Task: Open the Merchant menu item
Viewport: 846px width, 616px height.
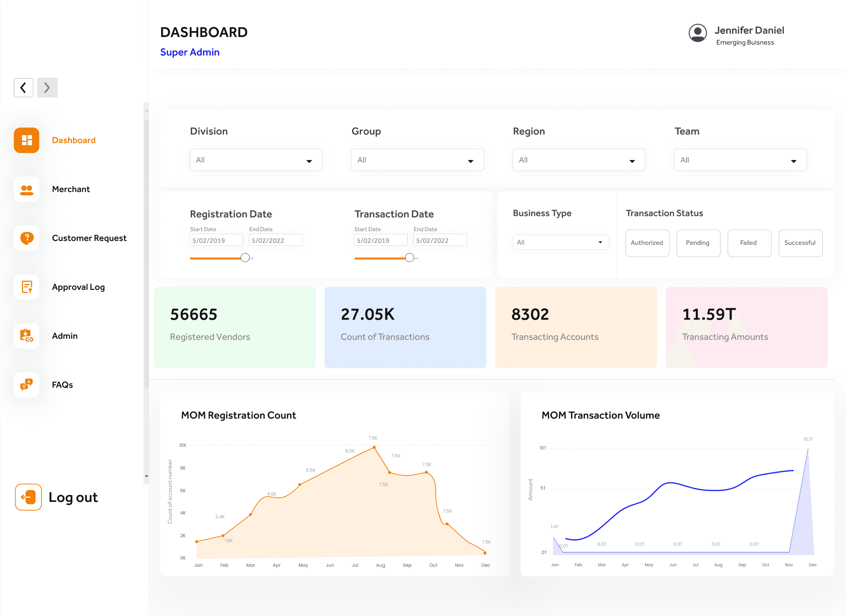Action: tap(71, 189)
